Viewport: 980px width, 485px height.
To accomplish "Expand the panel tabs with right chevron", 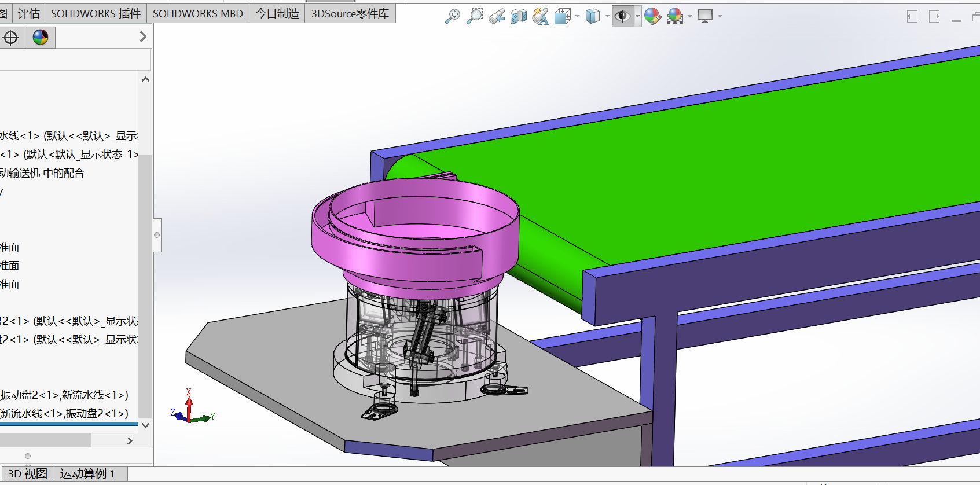I will pos(143,37).
